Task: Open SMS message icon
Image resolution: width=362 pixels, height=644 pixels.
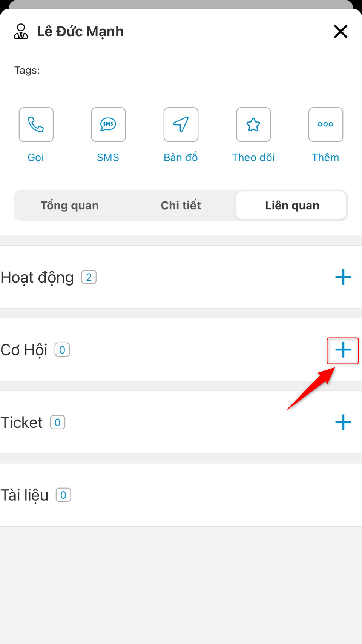Action: pos(108,124)
